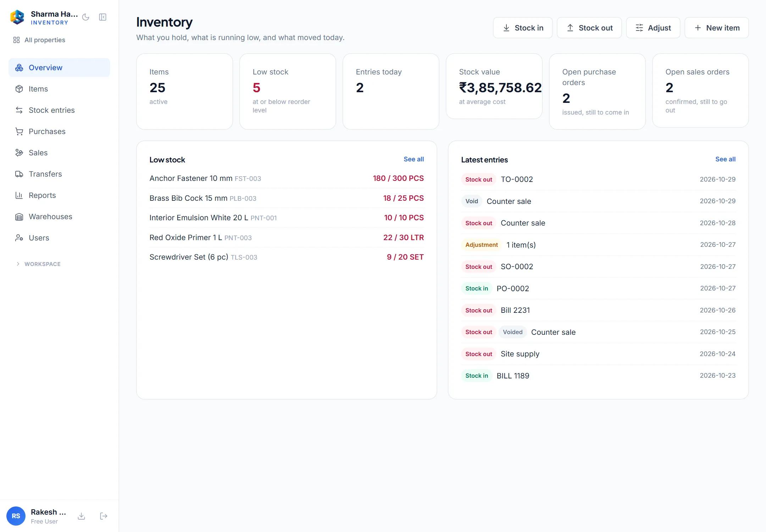Go to Stock entries section
Screen dimensions: 766x532
click(x=59, y=110)
